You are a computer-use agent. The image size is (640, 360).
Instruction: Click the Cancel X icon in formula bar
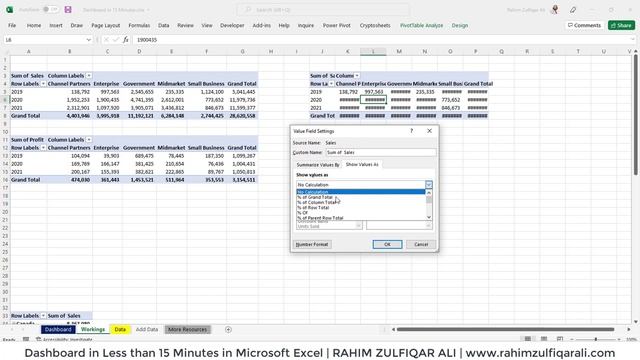pyautogui.click(x=106, y=40)
